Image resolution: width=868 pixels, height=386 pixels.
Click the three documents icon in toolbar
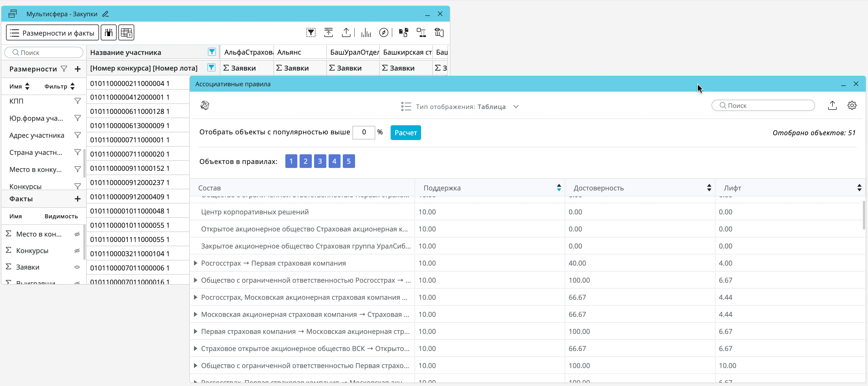coord(403,33)
